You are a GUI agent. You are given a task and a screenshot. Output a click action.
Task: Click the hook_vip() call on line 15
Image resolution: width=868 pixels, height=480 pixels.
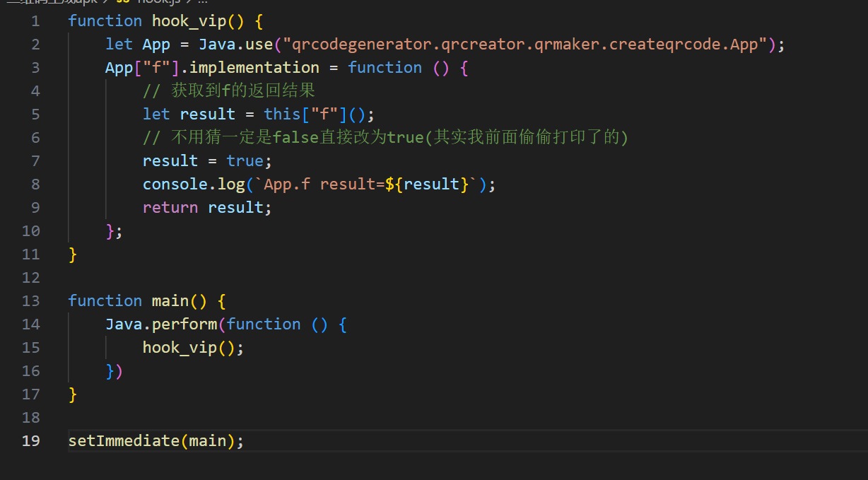tap(189, 348)
